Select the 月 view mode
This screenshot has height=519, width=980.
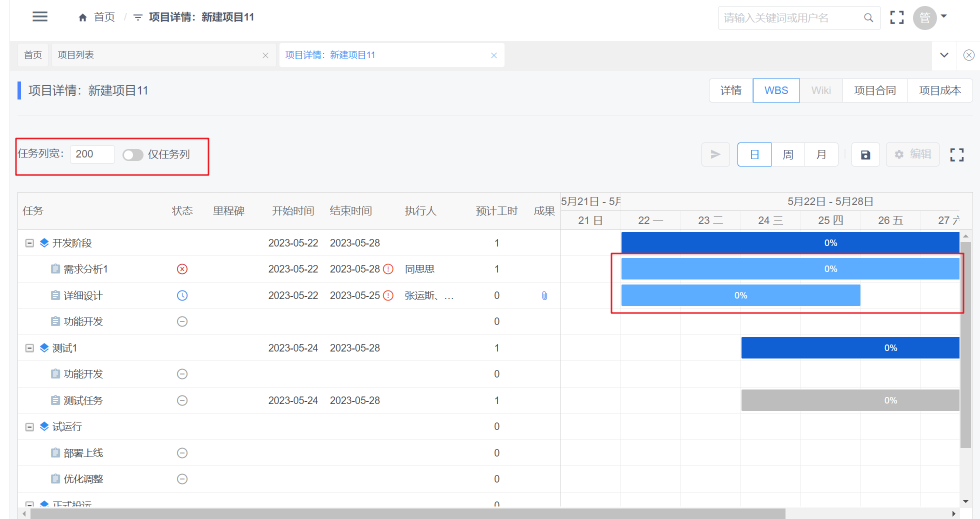(x=821, y=154)
